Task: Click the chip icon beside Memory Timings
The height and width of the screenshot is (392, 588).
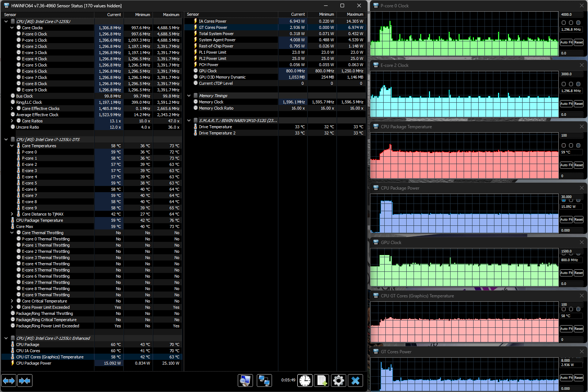Action: tap(196, 96)
